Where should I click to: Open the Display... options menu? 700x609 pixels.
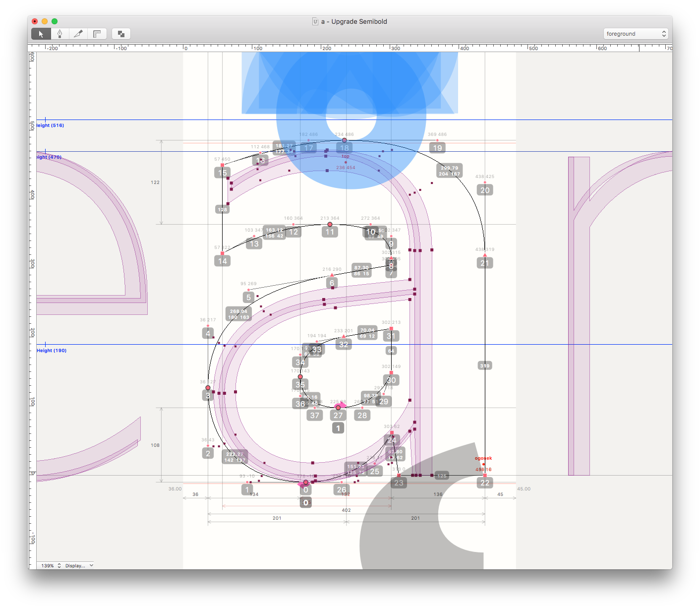click(x=79, y=565)
